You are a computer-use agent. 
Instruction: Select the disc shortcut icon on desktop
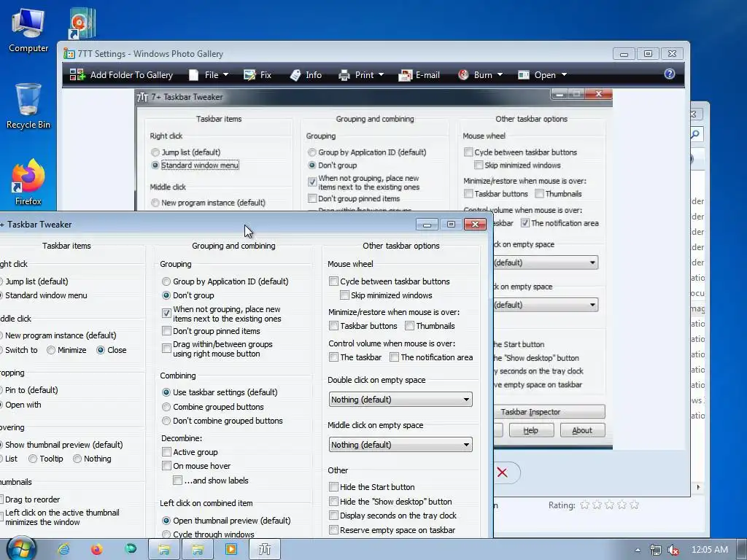(82, 23)
